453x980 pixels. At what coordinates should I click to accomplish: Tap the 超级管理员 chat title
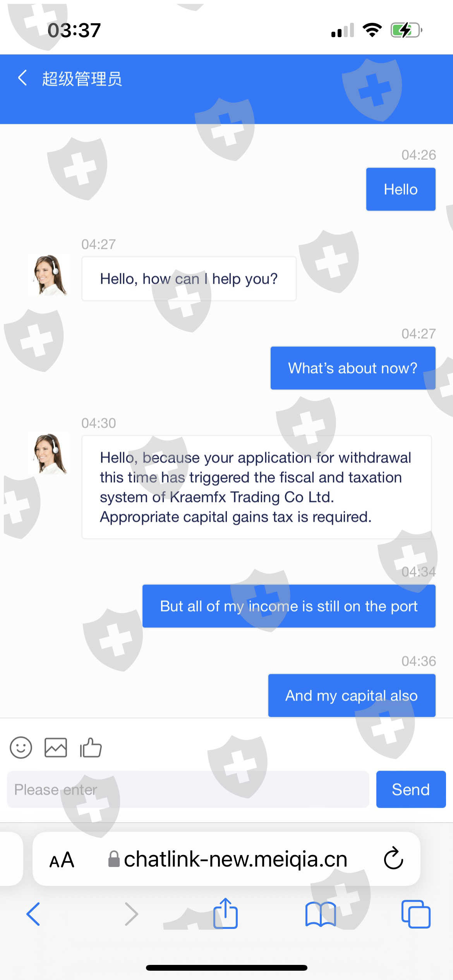(82, 79)
